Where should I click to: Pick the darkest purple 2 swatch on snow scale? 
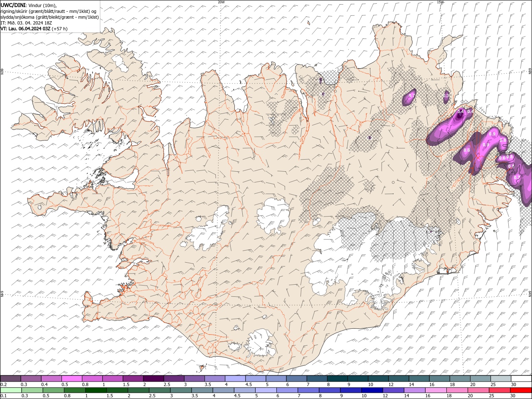pos(153,379)
